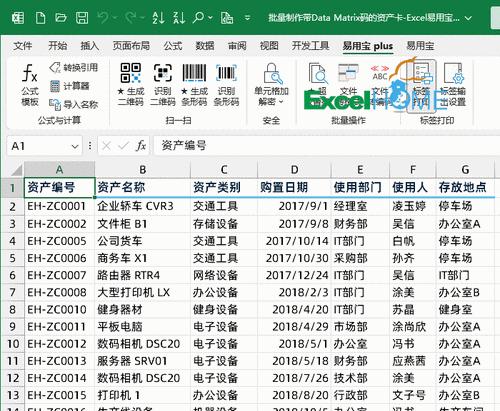Click the magnifier search icon in toolbar
The image size is (500, 411).
tap(198, 17)
